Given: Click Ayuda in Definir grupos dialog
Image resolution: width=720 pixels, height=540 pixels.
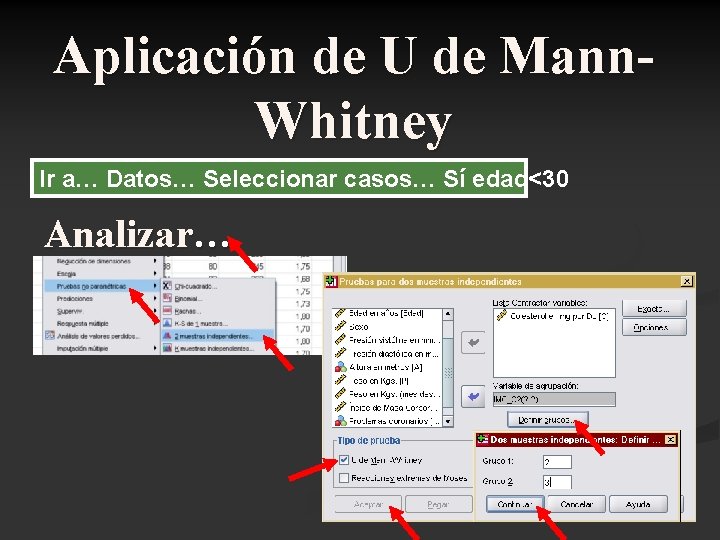Looking at the screenshot, I should pos(638,504).
